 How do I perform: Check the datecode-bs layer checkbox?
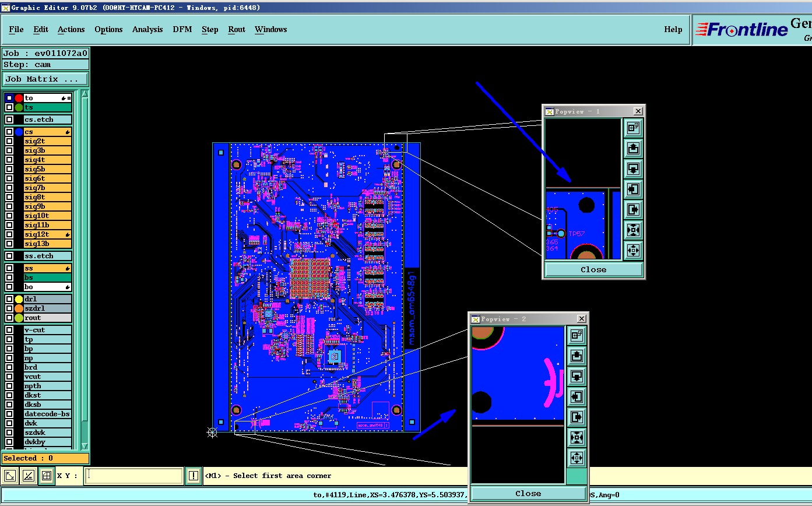(9, 414)
